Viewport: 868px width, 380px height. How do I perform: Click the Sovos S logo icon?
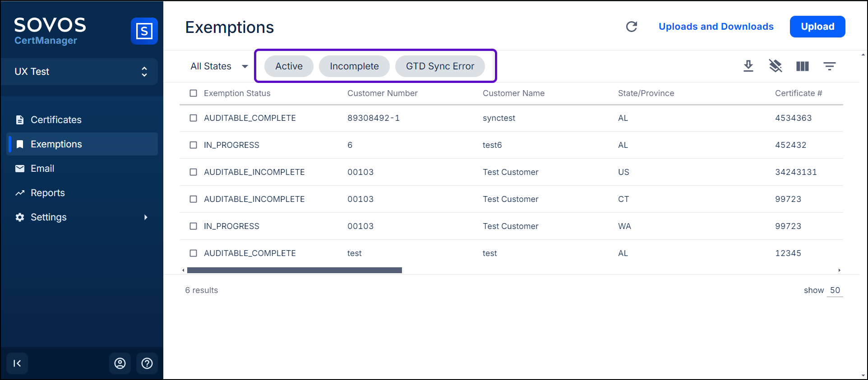tap(144, 31)
